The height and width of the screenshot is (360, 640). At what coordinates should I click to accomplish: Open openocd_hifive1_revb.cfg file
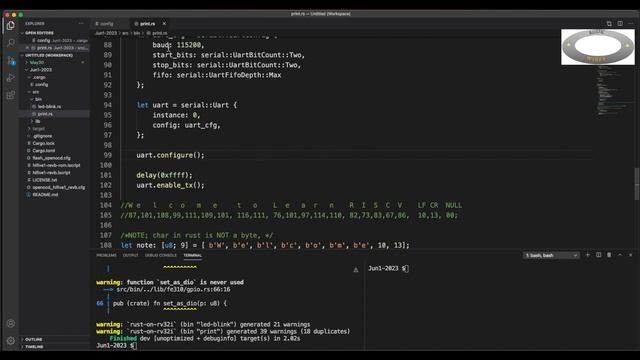59,187
